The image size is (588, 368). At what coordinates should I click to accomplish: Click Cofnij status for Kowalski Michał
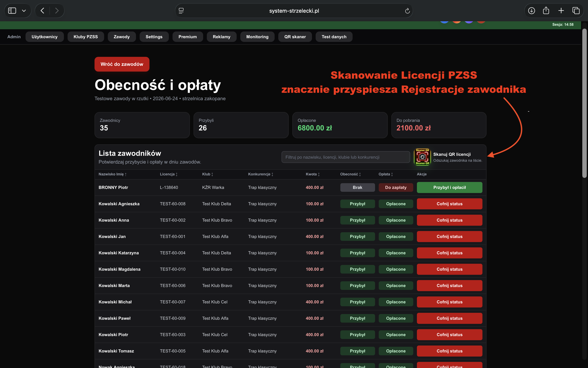pyautogui.click(x=450, y=302)
